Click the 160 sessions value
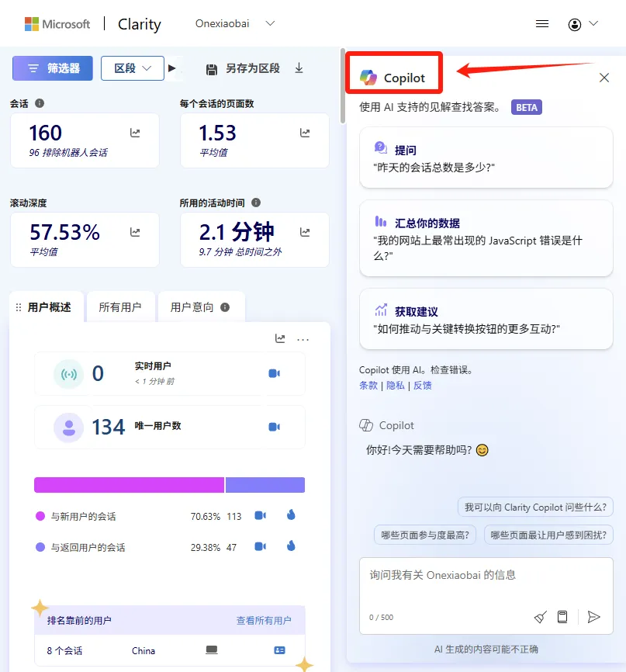The height and width of the screenshot is (672, 626). tap(46, 133)
